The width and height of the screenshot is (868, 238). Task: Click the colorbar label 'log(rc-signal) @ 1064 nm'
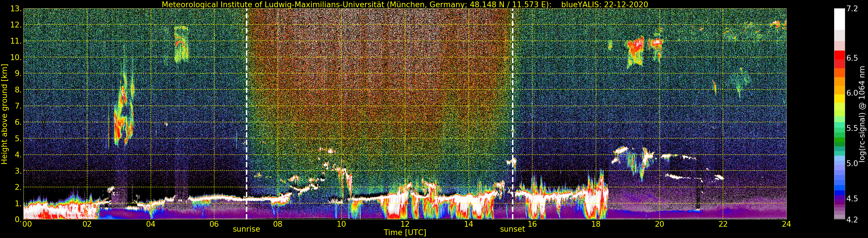(x=862, y=114)
